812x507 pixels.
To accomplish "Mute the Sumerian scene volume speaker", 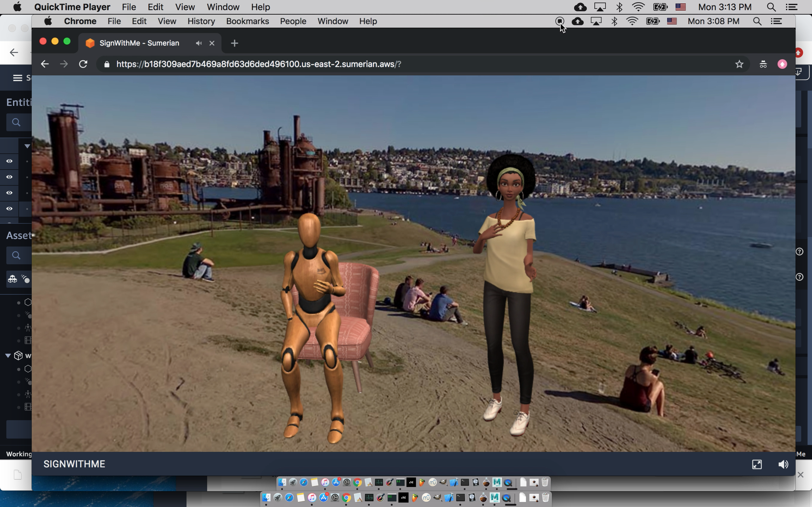I will pos(783,465).
